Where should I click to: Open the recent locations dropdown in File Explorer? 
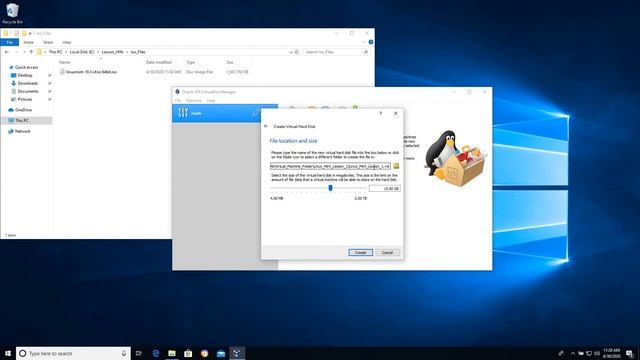click(24, 52)
